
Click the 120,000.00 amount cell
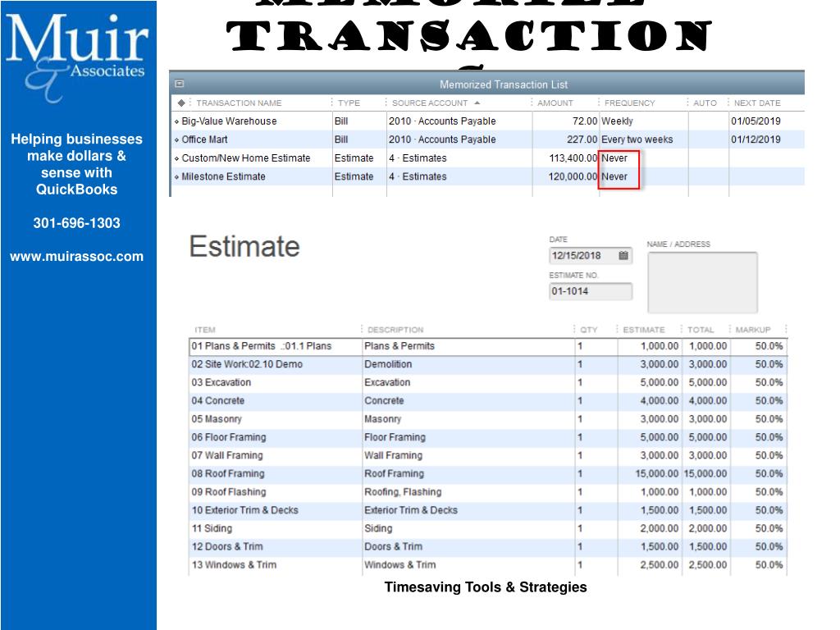pos(566,176)
